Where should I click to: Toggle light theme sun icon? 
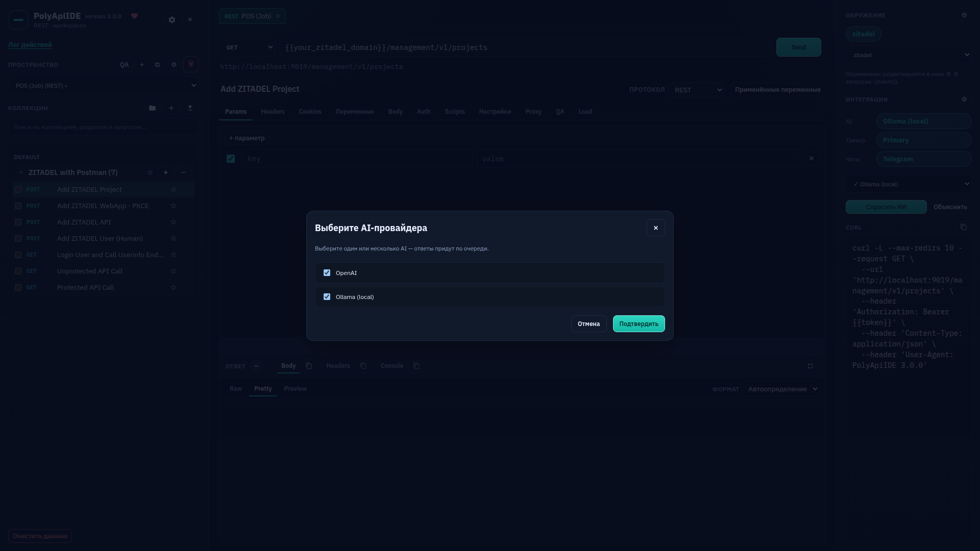190,20
